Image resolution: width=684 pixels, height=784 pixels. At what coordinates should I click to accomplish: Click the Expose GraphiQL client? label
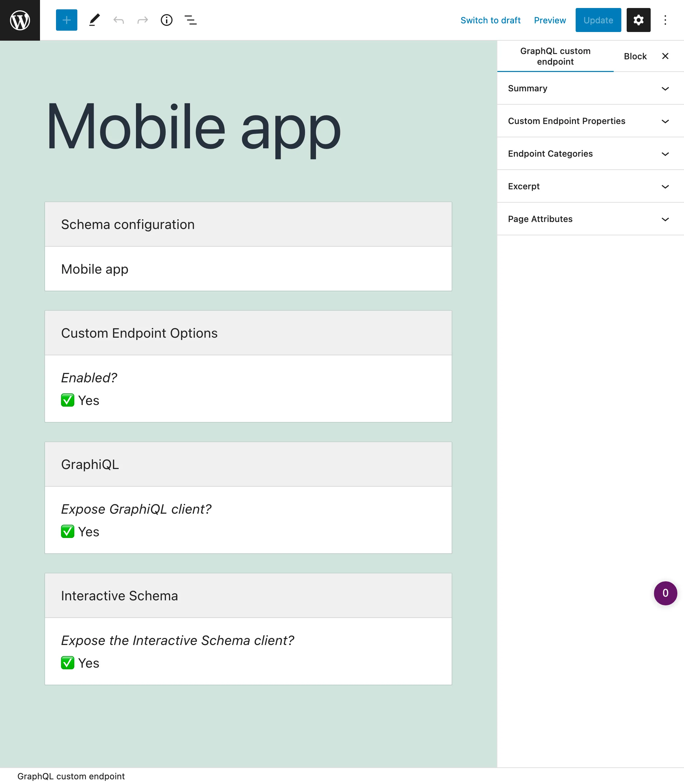[136, 509]
